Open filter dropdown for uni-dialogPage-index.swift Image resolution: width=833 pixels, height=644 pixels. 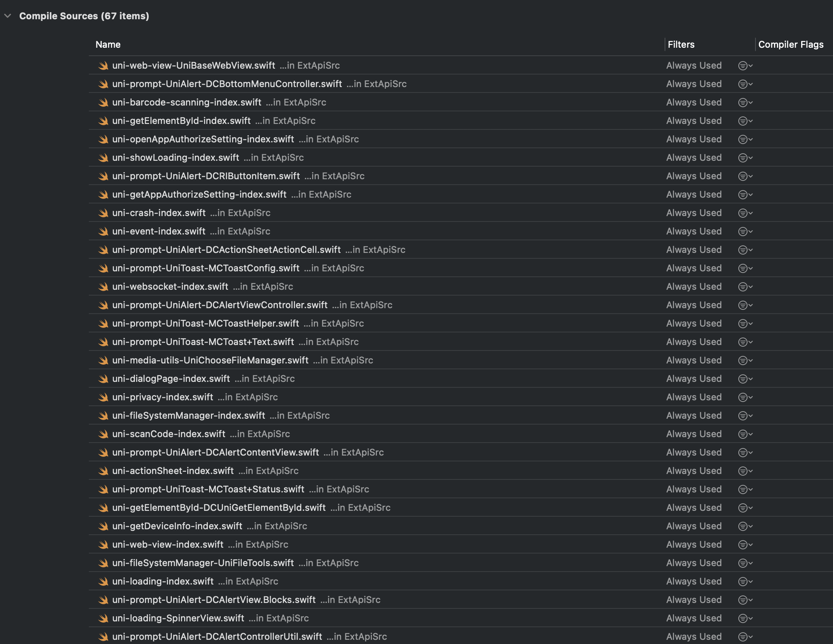tap(745, 379)
